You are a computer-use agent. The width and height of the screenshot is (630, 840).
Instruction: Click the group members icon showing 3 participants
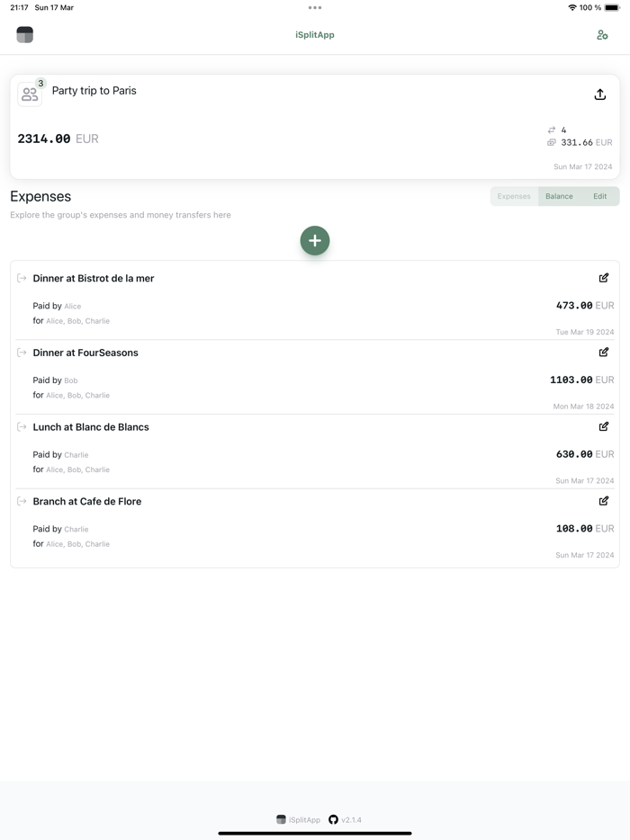pyautogui.click(x=30, y=94)
